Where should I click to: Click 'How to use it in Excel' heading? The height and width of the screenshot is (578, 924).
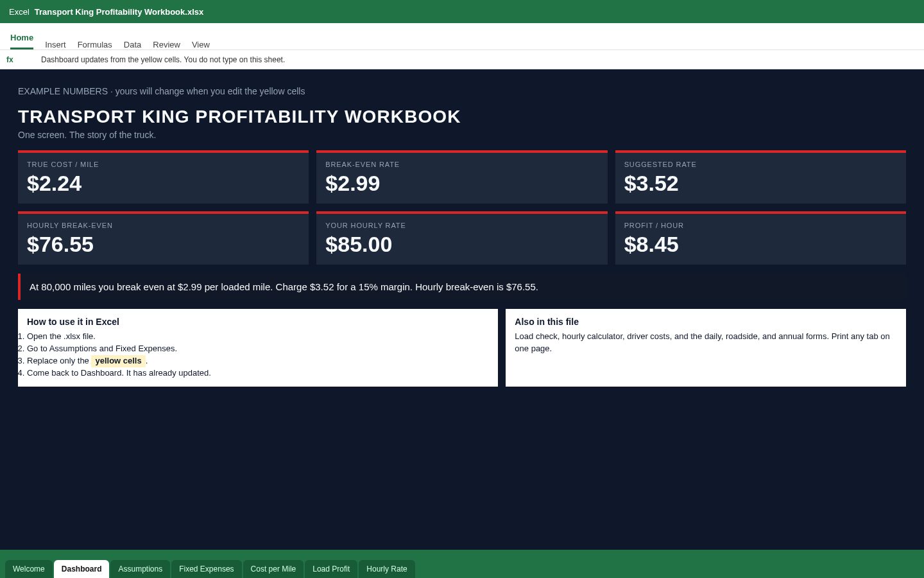(73, 322)
